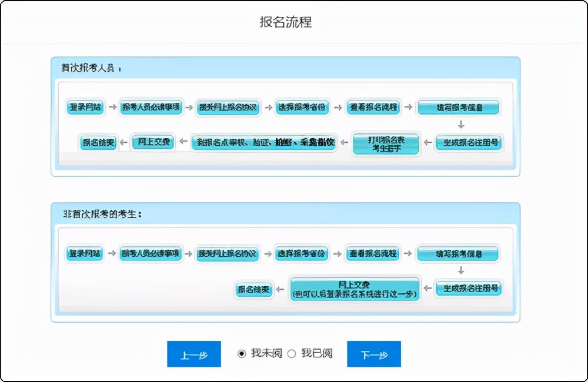This screenshot has height=382, width=588.
Task: Click 报名结束 in 非首次报考 flow
Action: [254, 289]
